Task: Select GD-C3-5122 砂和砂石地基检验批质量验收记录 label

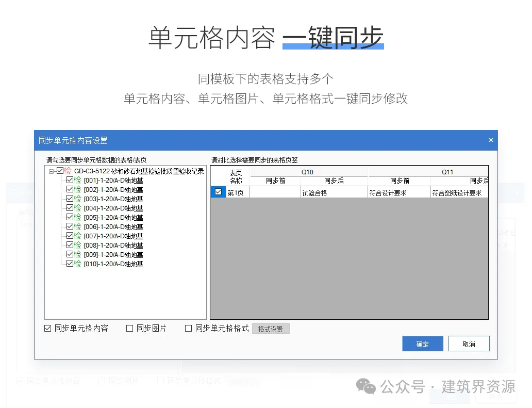Action: click(139, 171)
